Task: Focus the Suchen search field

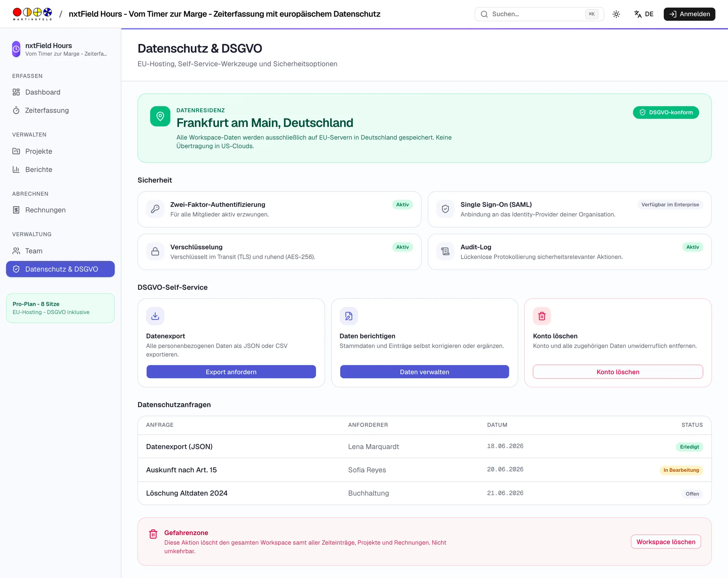Action: (539, 14)
